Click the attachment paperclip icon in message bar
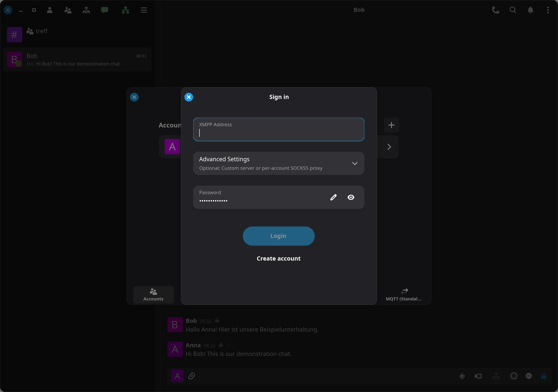Image resolution: width=558 pixels, height=392 pixels. click(x=192, y=376)
